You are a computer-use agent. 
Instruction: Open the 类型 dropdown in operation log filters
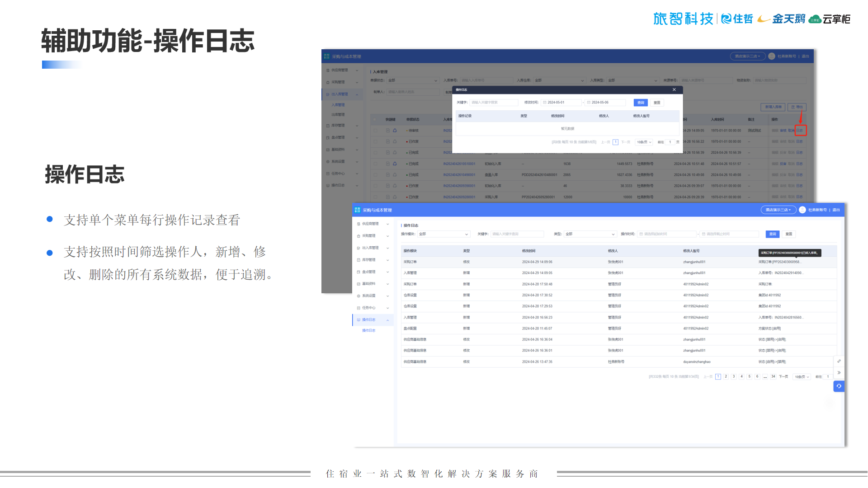(x=590, y=234)
